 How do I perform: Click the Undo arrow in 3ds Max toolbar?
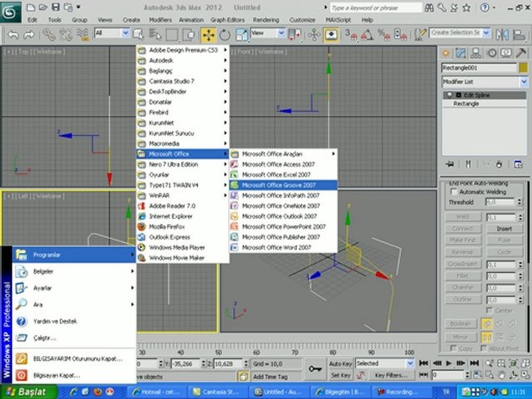click(13, 34)
